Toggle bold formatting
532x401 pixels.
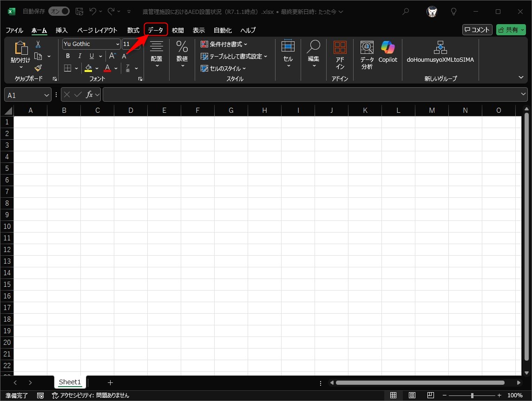pos(68,56)
